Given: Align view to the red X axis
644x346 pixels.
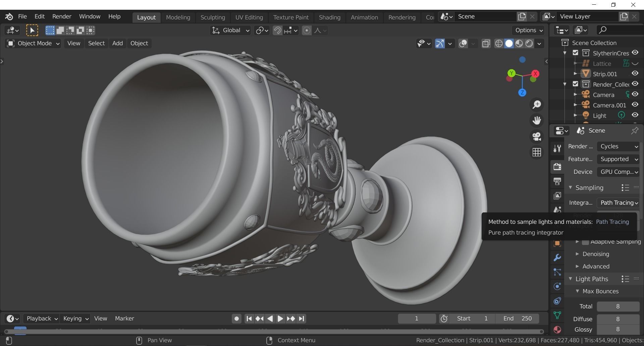Looking at the screenshot, I should point(535,73).
